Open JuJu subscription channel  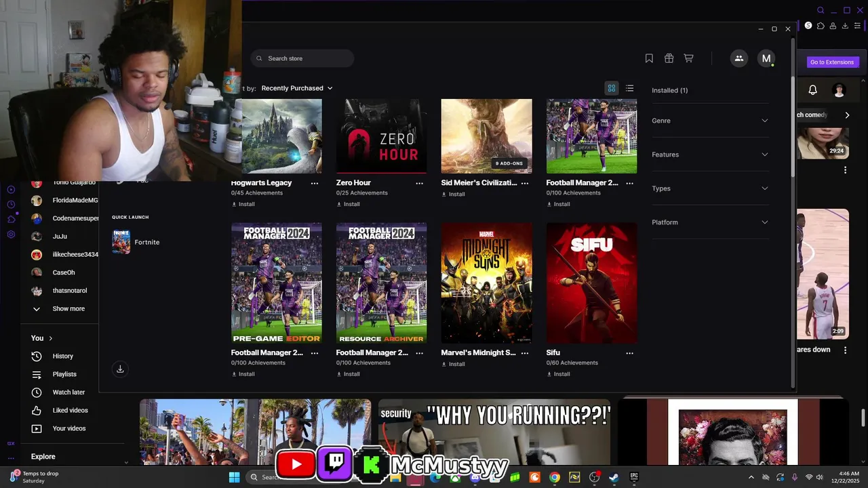coord(59,237)
